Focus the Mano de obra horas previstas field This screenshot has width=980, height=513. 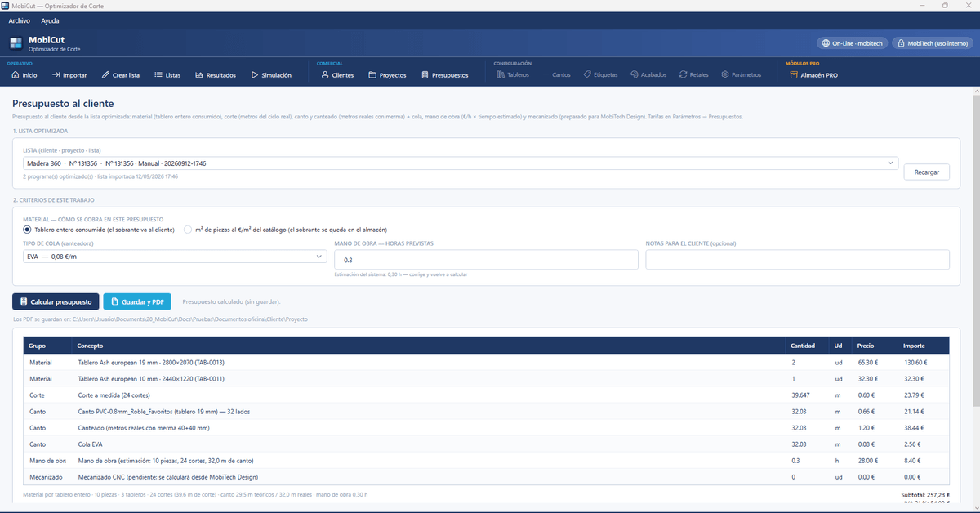(x=486, y=260)
